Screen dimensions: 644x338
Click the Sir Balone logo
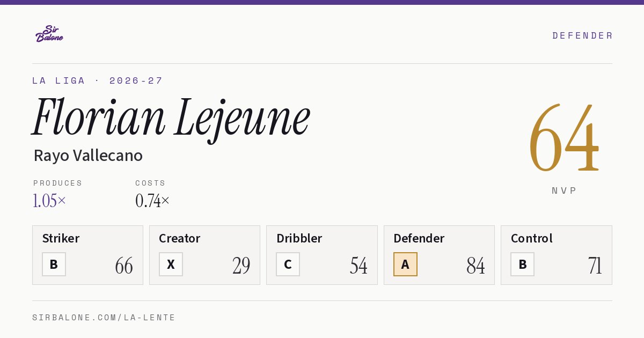click(x=49, y=34)
